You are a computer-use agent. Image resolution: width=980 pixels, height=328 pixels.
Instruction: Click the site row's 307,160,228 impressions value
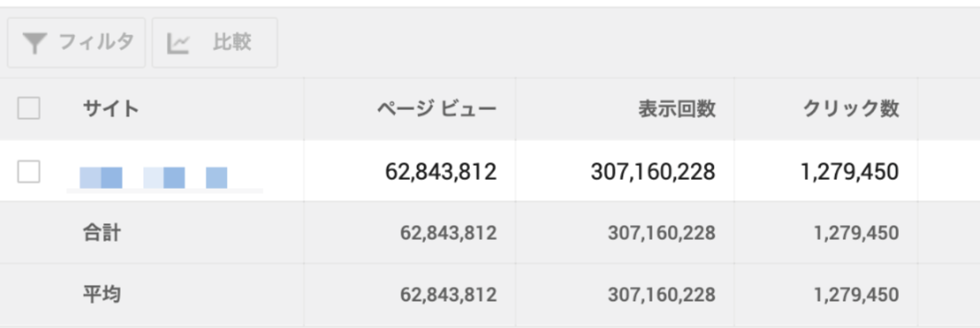653,171
